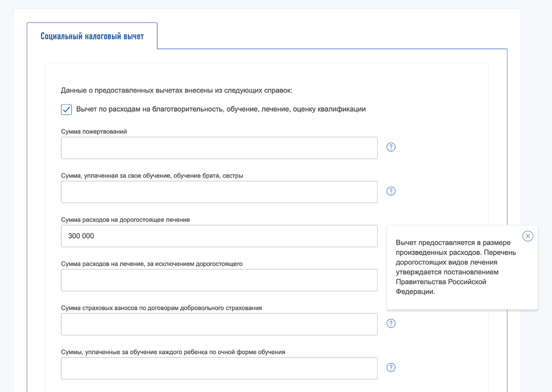
Task: Uncheck Вычет по расходам на благотворительность checkbox
Action: [x=66, y=109]
